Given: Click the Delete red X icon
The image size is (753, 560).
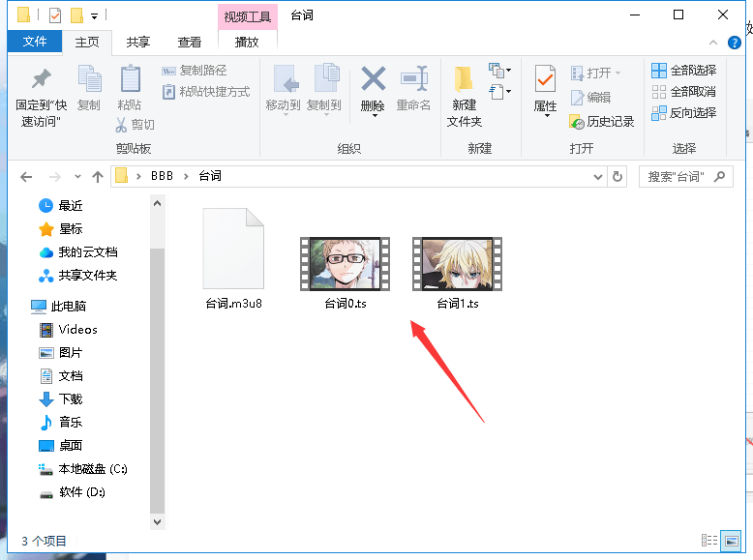Looking at the screenshot, I should 374,78.
